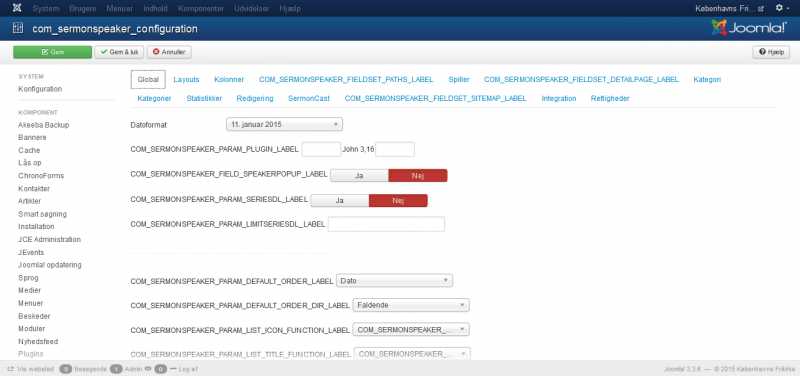800x376 pixels.
Task: Open Installation in the sidebar
Action: pyautogui.click(x=36, y=227)
